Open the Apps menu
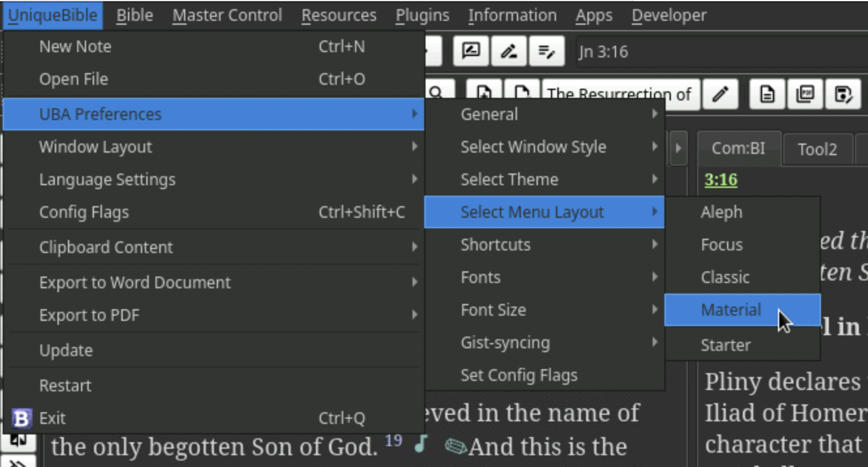Image resolution: width=868 pixels, height=467 pixels. tap(593, 15)
